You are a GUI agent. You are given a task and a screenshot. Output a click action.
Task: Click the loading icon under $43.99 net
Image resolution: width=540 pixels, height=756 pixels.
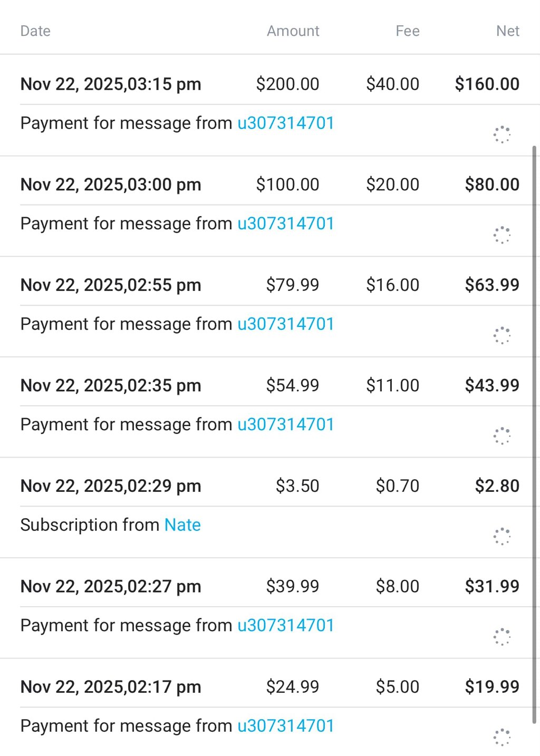pos(502,436)
